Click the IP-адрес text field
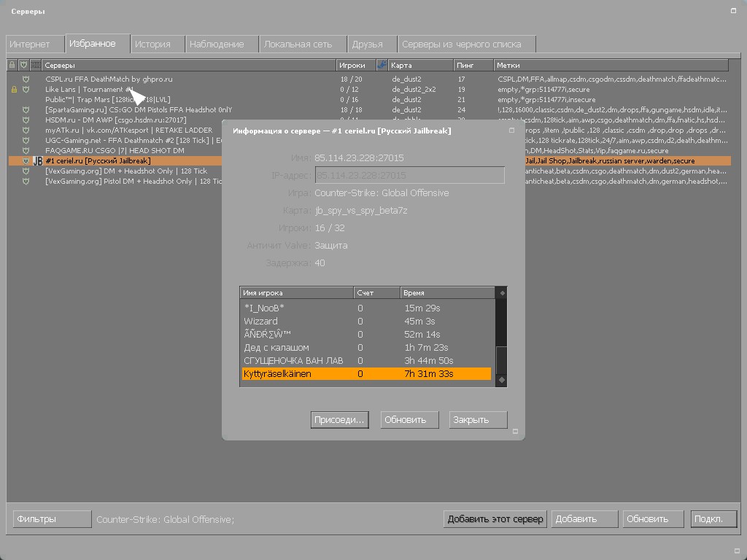 409,176
